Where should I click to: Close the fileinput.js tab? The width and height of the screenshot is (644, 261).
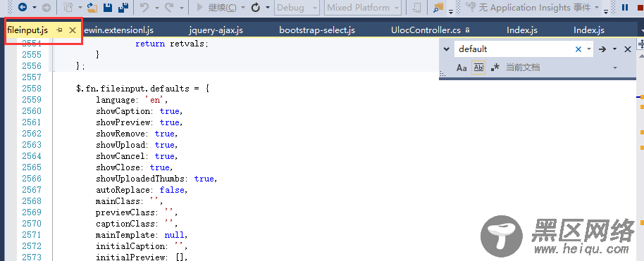point(73,30)
